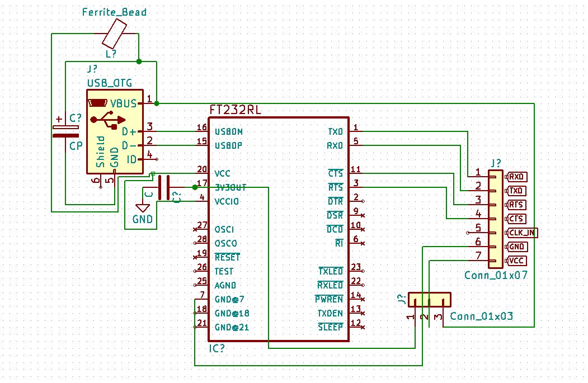This screenshot has height=383, width=588.
Task: Click the TXD pin label inside FT232RL
Action: click(335, 132)
